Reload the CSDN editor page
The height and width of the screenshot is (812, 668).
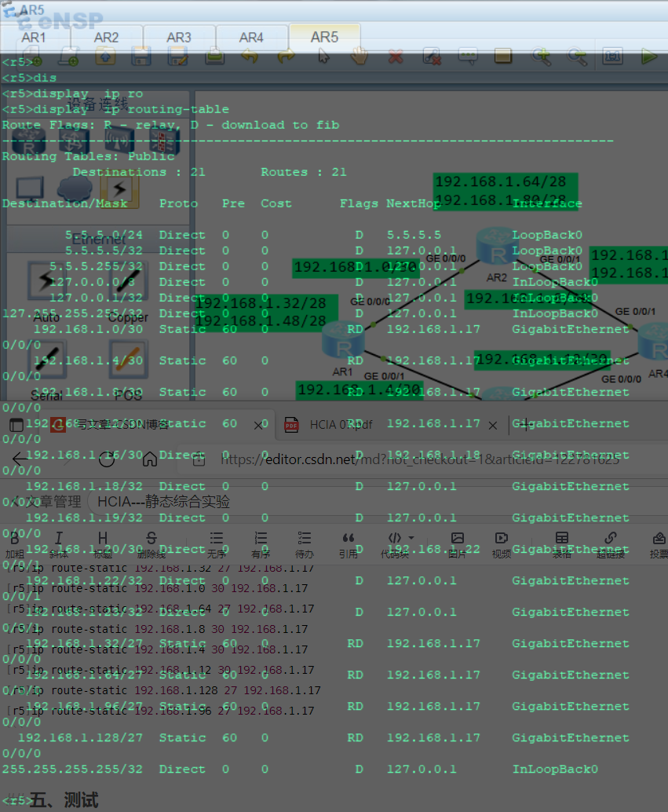[108, 459]
